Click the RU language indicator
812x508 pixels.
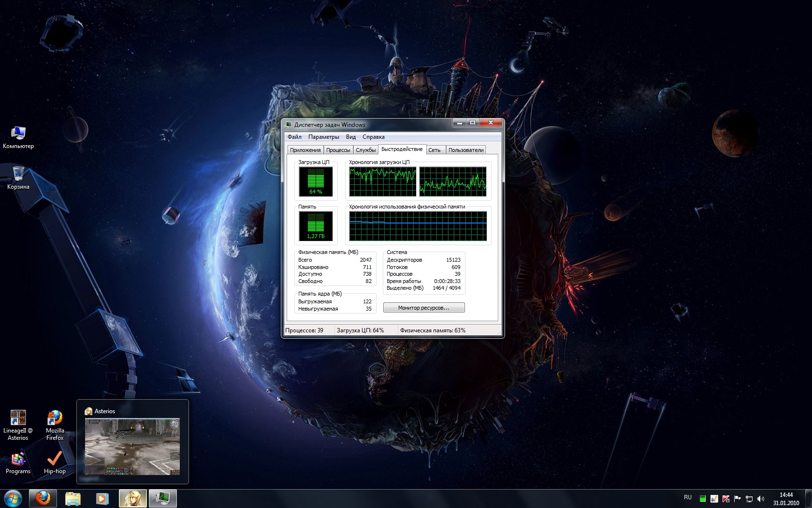[x=688, y=497]
